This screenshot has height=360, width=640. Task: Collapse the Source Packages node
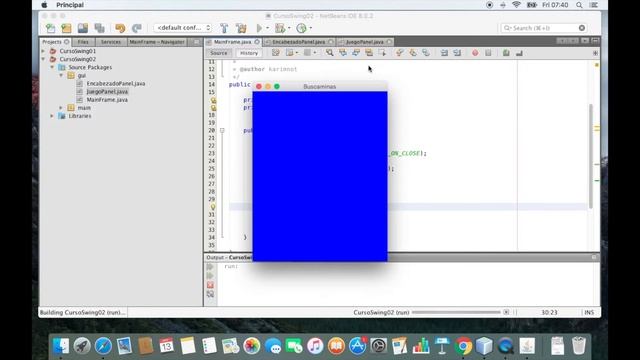[52, 67]
